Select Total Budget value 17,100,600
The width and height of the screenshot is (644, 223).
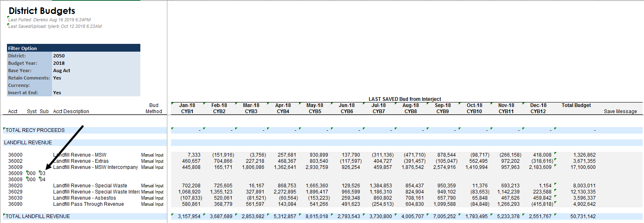pyautogui.click(x=583, y=167)
